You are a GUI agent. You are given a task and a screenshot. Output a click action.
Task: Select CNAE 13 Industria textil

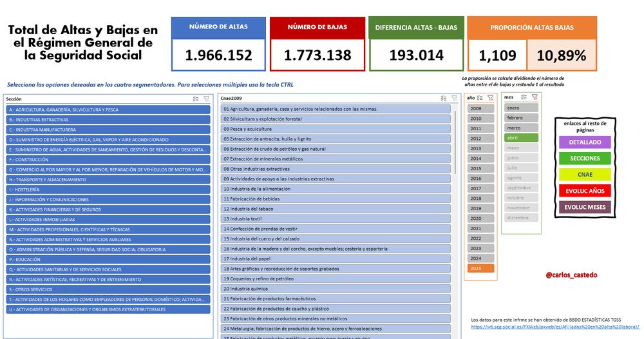(x=336, y=219)
